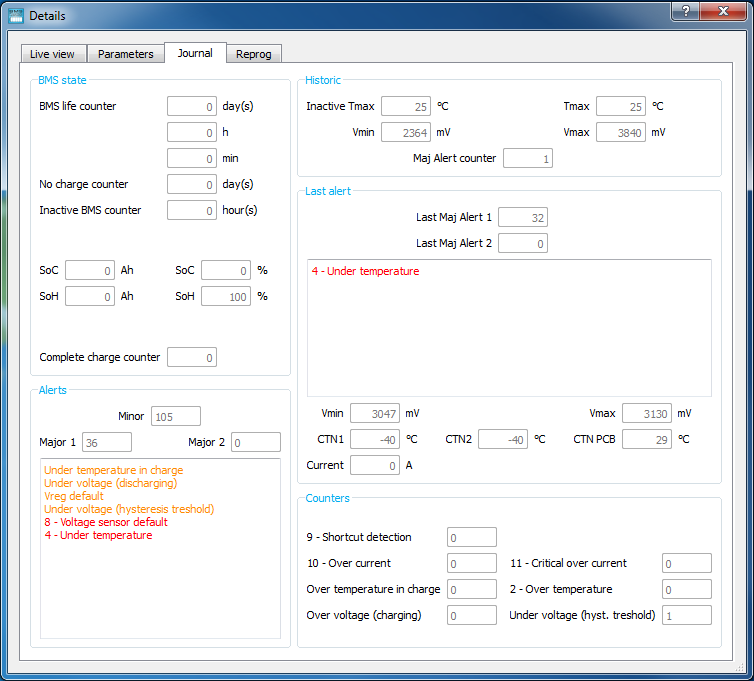Click the Under voltage hyst. treshold counter field
Image resolution: width=754 pixels, height=681 pixels.
687,615
